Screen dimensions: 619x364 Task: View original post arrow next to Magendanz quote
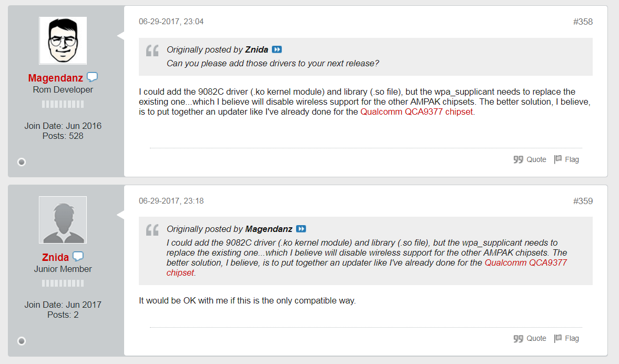(x=301, y=229)
